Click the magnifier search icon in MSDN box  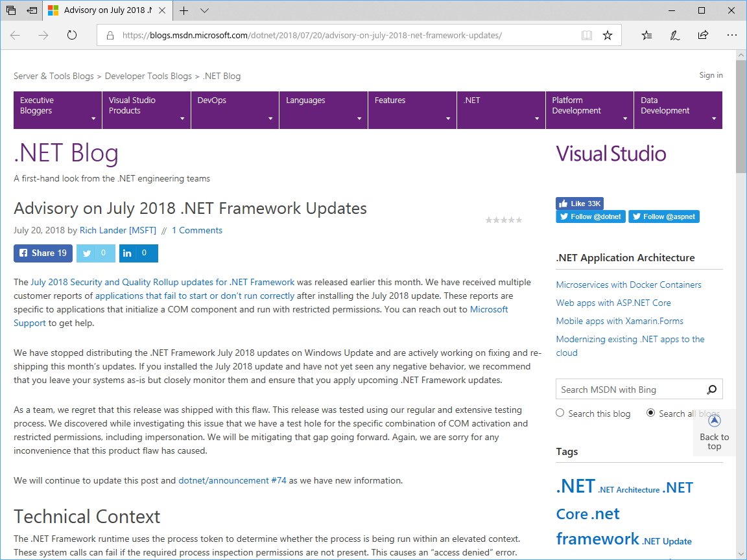(x=711, y=390)
